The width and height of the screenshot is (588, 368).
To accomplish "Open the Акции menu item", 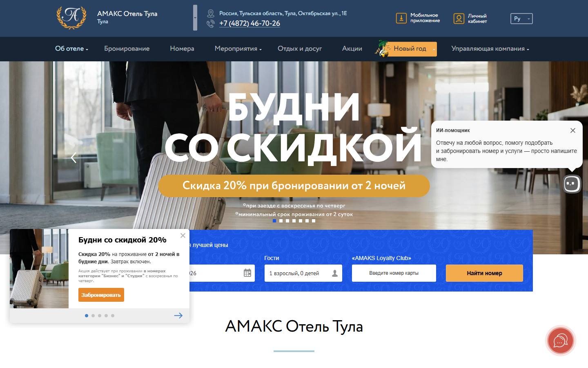I will tap(352, 49).
